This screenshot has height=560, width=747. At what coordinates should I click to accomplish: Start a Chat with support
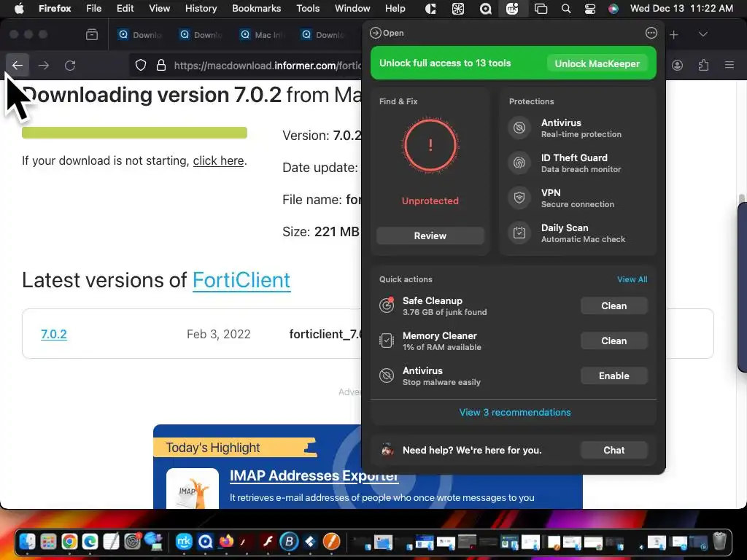click(614, 450)
